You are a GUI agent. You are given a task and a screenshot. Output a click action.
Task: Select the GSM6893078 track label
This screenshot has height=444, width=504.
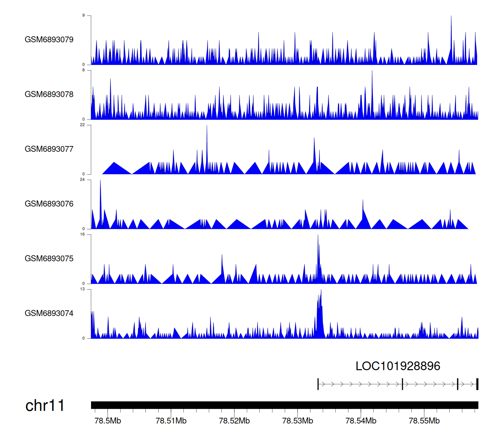pos(49,95)
